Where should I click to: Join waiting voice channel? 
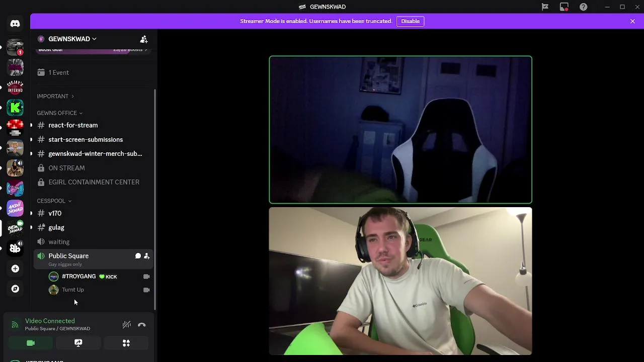click(x=94, y=242)
